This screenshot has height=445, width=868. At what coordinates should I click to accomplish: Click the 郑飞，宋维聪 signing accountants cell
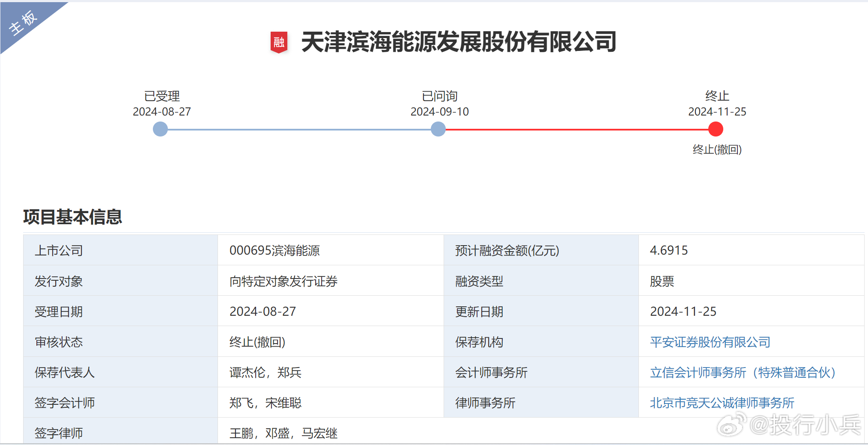coord(331,403)
